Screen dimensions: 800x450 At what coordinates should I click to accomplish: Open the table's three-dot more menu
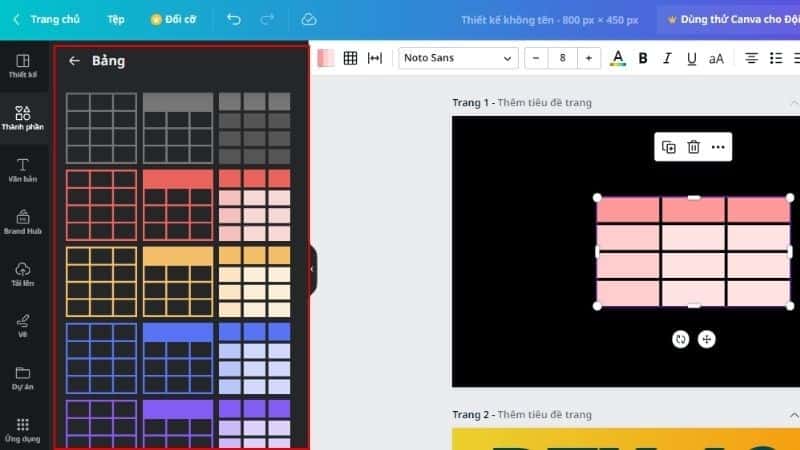click(718, 147)
